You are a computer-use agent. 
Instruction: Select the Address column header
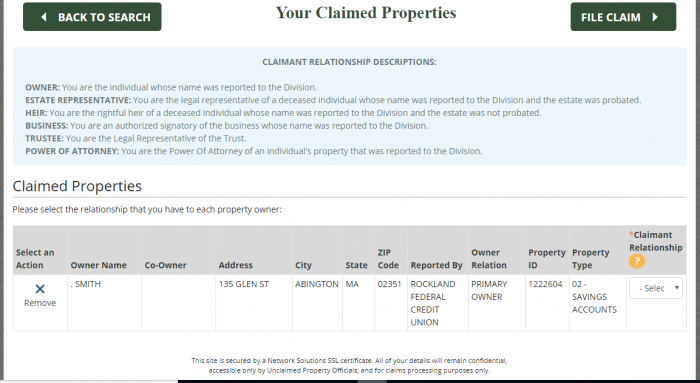235,265
